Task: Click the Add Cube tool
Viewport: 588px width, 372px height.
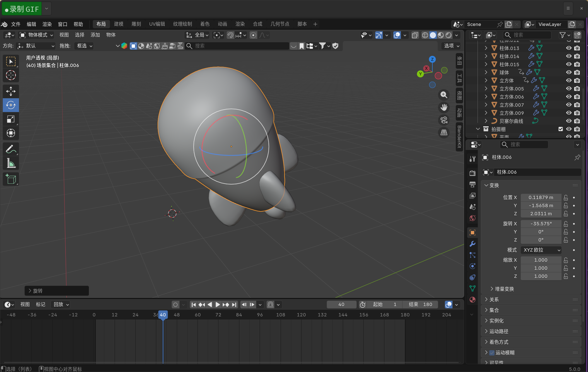Action: [x=11, y=179]
